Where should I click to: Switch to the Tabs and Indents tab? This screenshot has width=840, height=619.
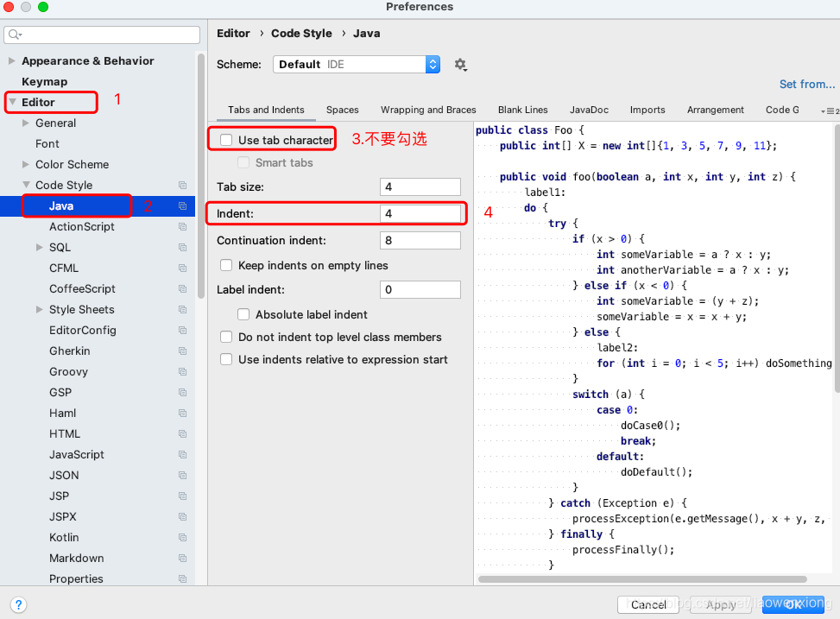pyautogui.click(x=266, y=110)
